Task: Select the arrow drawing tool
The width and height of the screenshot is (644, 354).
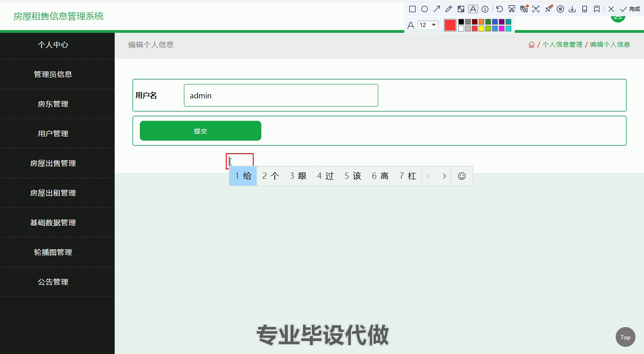Action: click(x=436, y=9)
